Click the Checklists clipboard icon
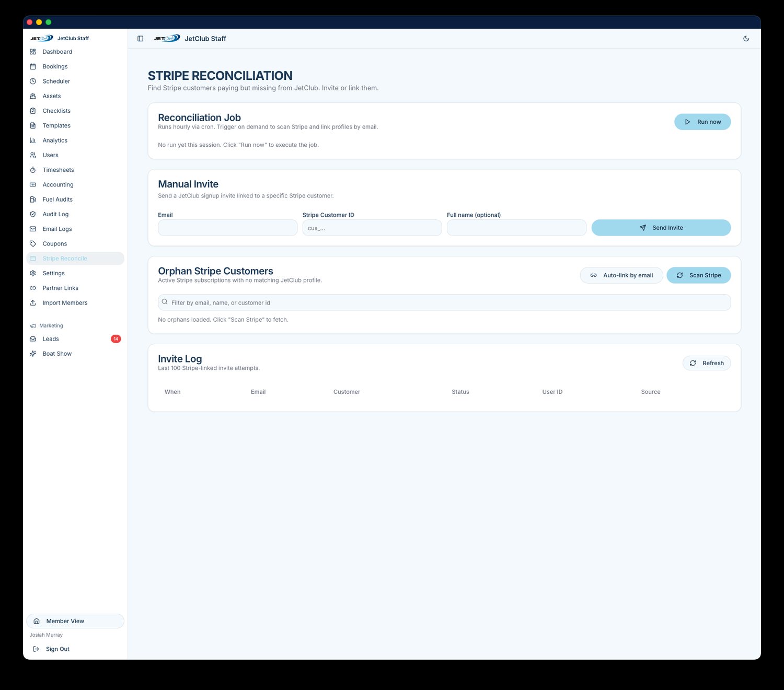 pos(33,111)
